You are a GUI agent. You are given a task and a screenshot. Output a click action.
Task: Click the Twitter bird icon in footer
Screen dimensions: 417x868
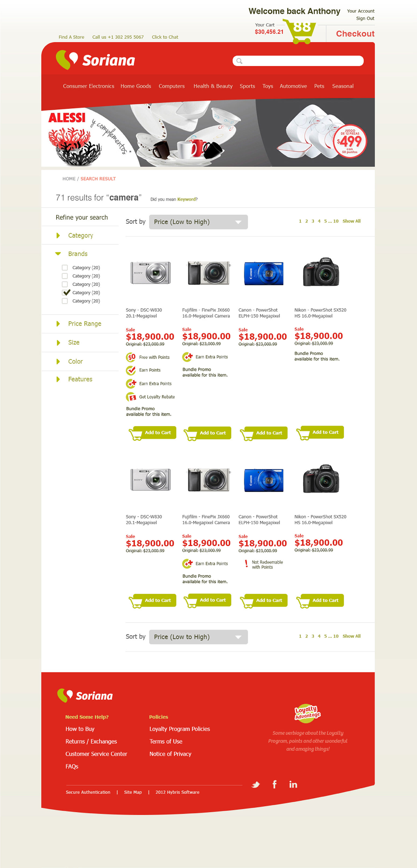coord(256,784)
